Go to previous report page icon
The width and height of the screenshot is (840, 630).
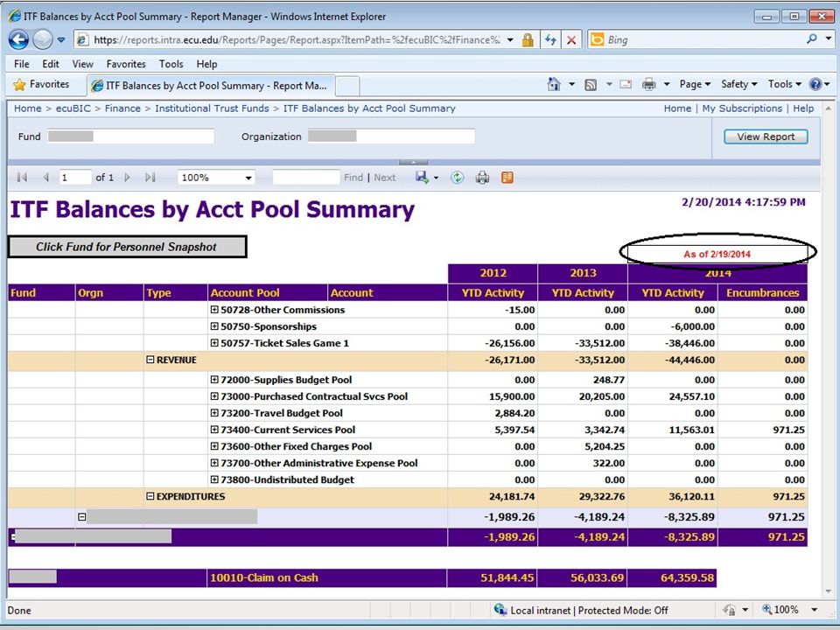[45, 178]
